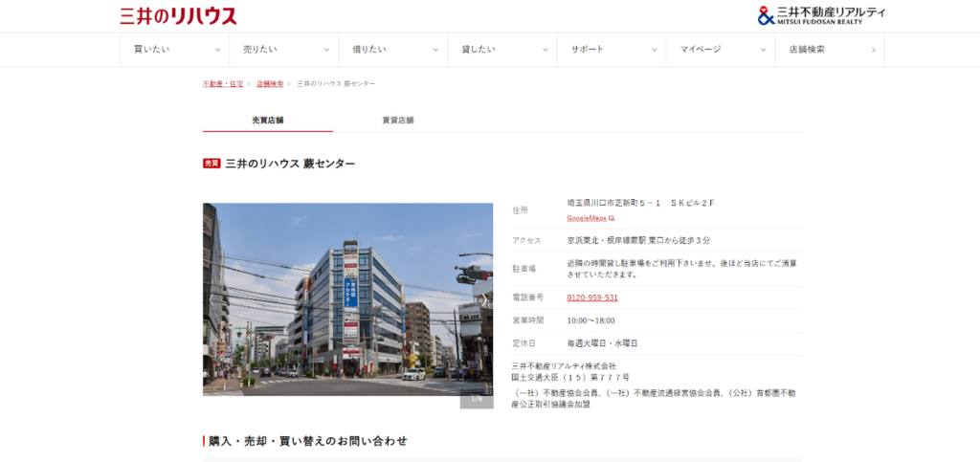Click the Mitsui Fudosan Realty logo
This screenshot has height=462, width=980.
click(821, 15)
